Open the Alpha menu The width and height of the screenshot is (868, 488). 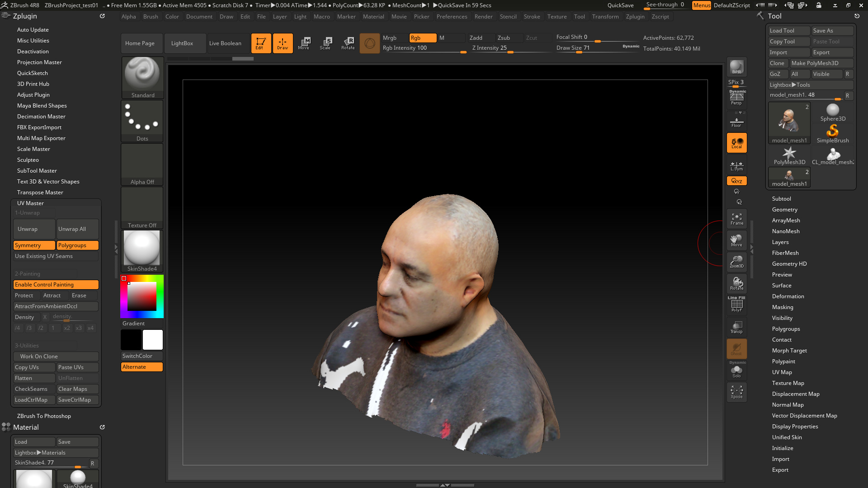tap(128, 17)
